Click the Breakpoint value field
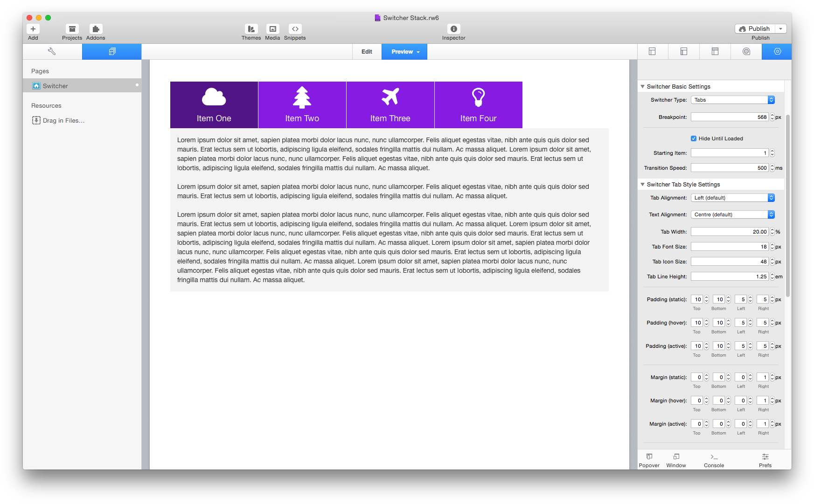This screenshot has width=814, height=504. pos(730,117)
